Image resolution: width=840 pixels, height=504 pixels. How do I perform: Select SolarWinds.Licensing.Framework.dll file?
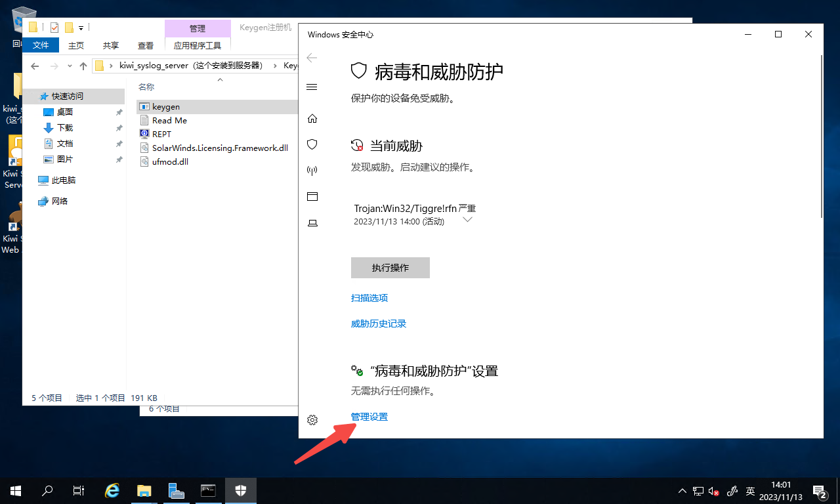pyautogui.click(x=220, y=148)
